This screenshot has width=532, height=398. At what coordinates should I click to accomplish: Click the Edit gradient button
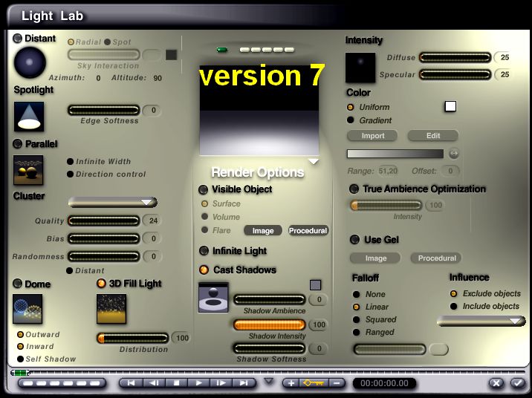click(433, 136)
